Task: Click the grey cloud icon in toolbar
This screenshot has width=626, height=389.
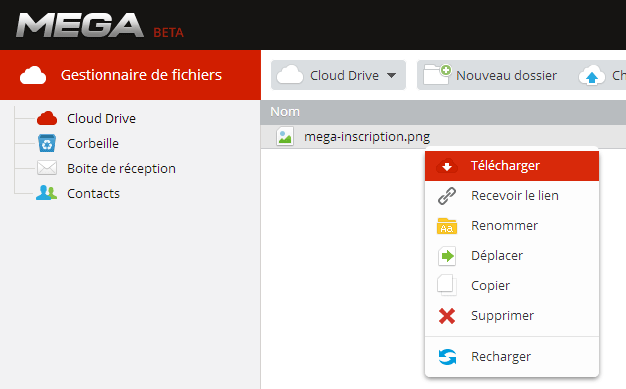Action: [290, 75]
